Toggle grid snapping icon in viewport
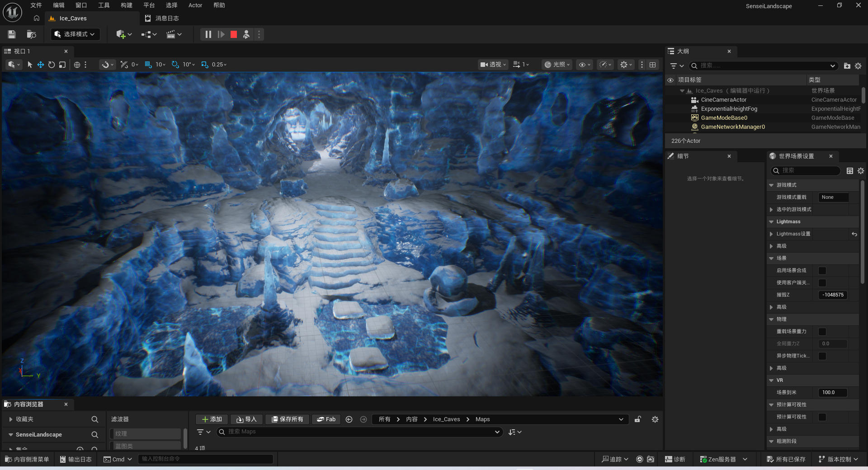Image resolution: width=868 pixels, height=470 pixels. [x=148, y=65]
